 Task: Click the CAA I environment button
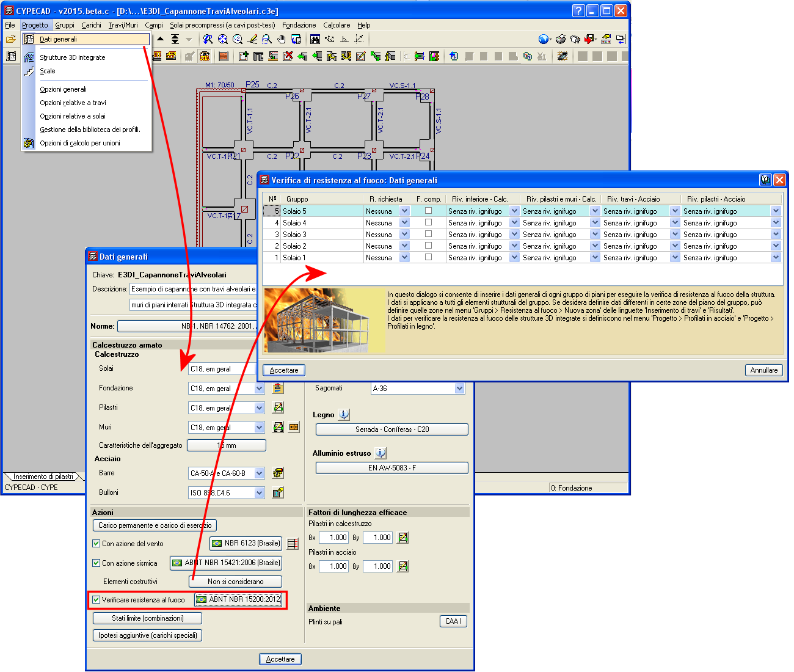(453, 621)
